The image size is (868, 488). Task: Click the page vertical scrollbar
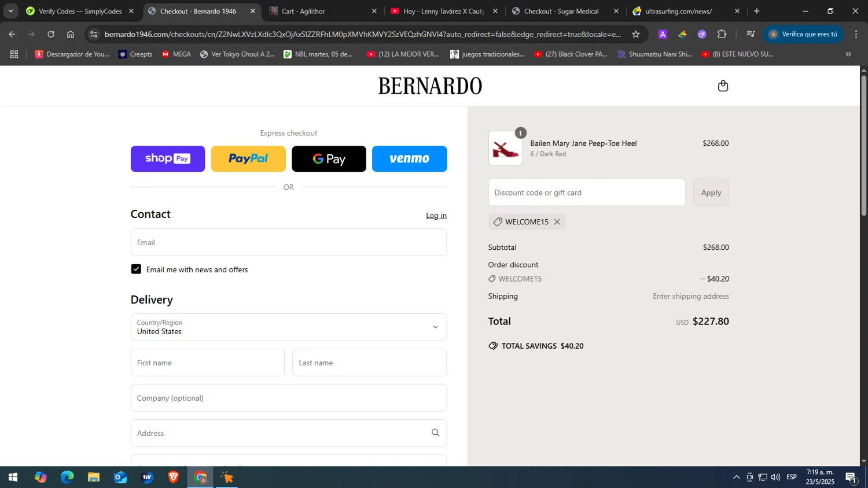pyautogui.click(x=863, y=145)
